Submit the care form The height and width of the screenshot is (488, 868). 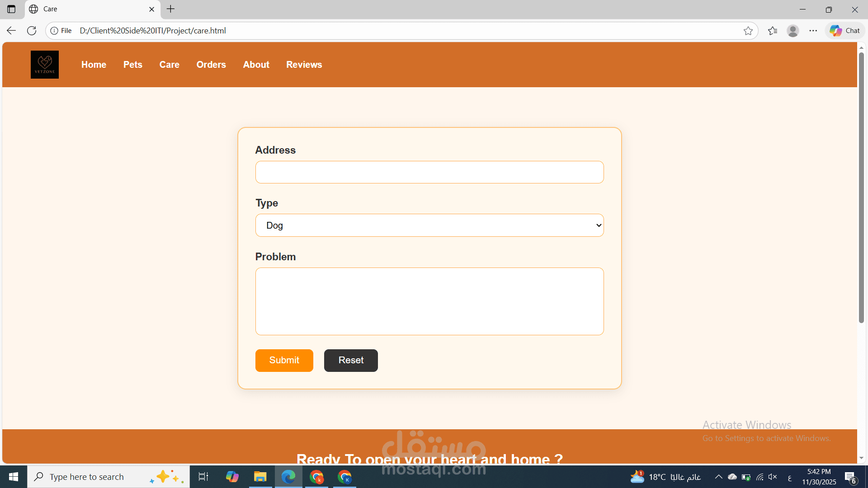284,360
